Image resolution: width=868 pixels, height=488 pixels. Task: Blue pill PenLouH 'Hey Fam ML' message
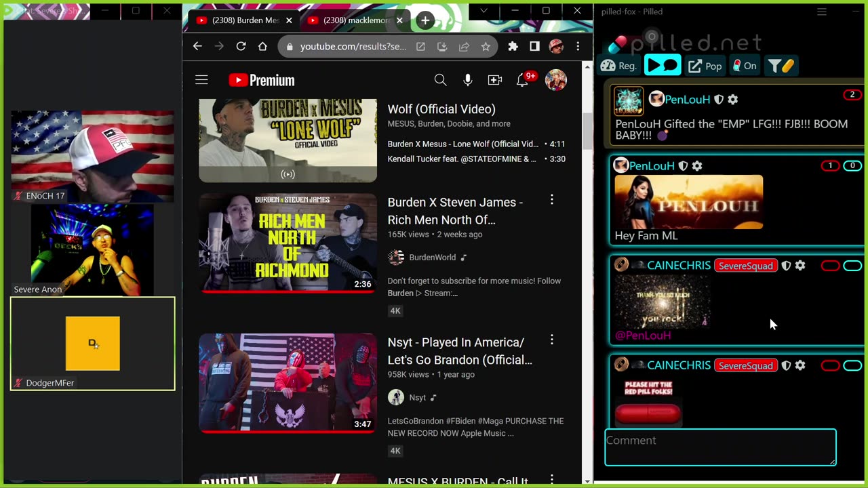pyautogui.click(x=852, y=166)
